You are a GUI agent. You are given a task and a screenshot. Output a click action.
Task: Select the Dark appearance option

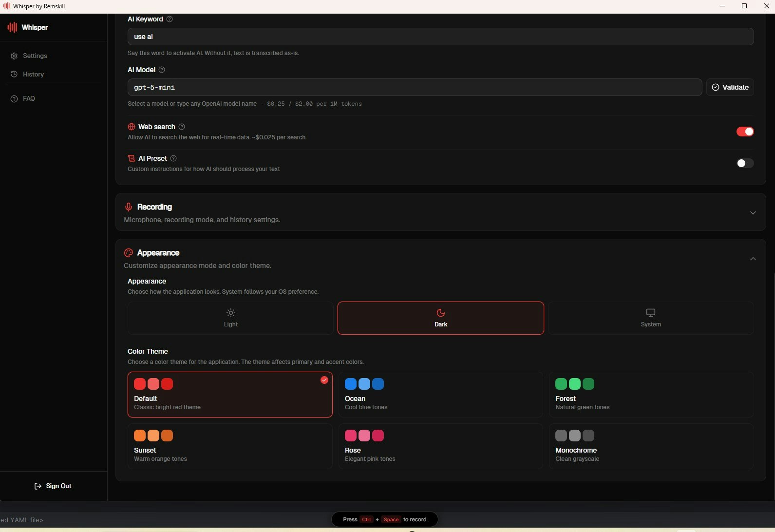441,318
